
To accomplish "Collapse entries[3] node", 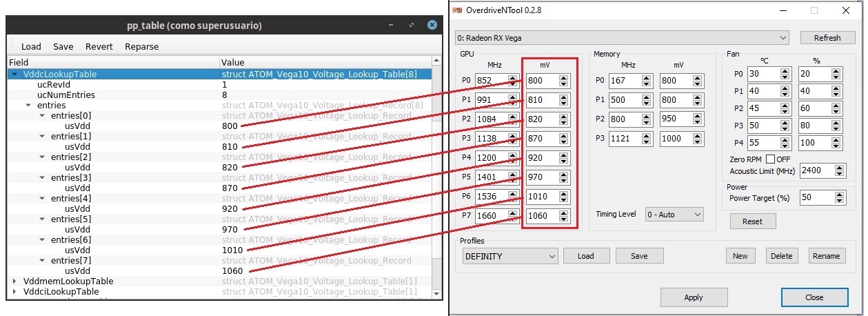I will 43,177.
